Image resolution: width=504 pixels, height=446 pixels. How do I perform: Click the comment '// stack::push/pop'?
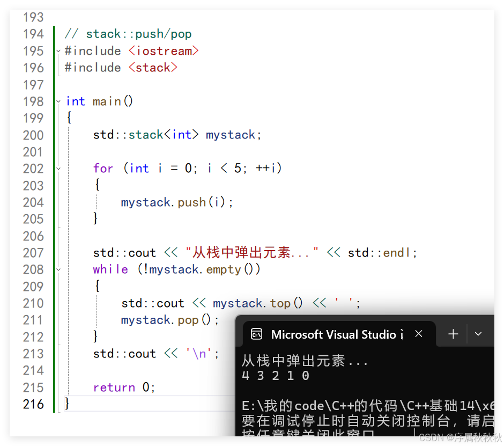coord(128,34)
